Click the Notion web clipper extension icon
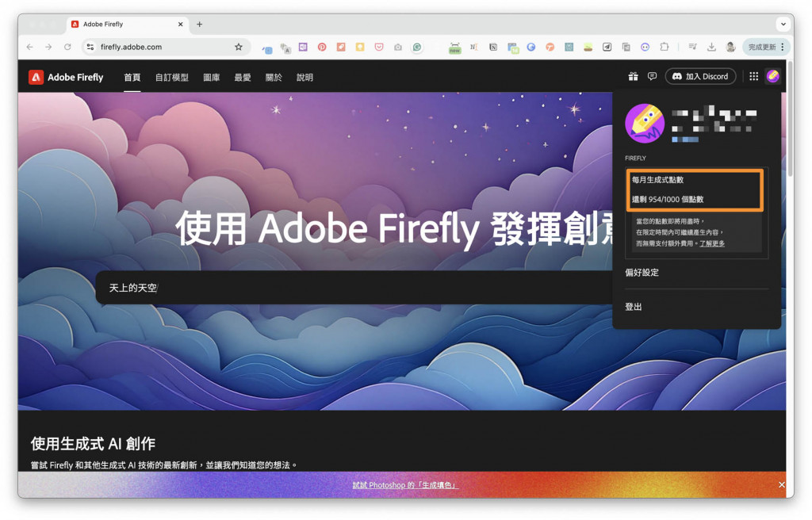Screen dimensions: 812x520 (493, 47)
